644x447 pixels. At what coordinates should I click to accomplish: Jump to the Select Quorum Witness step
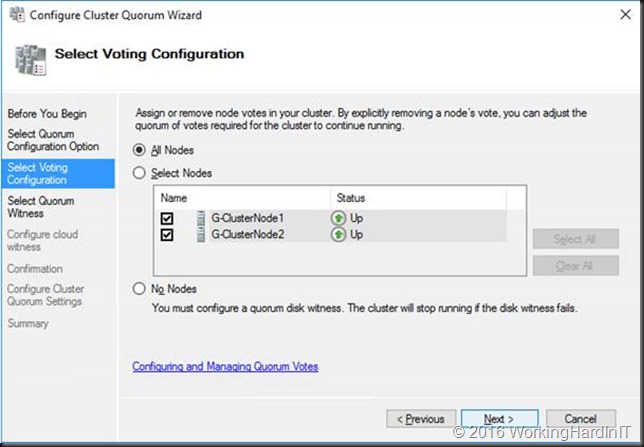[x=40, y=207]
